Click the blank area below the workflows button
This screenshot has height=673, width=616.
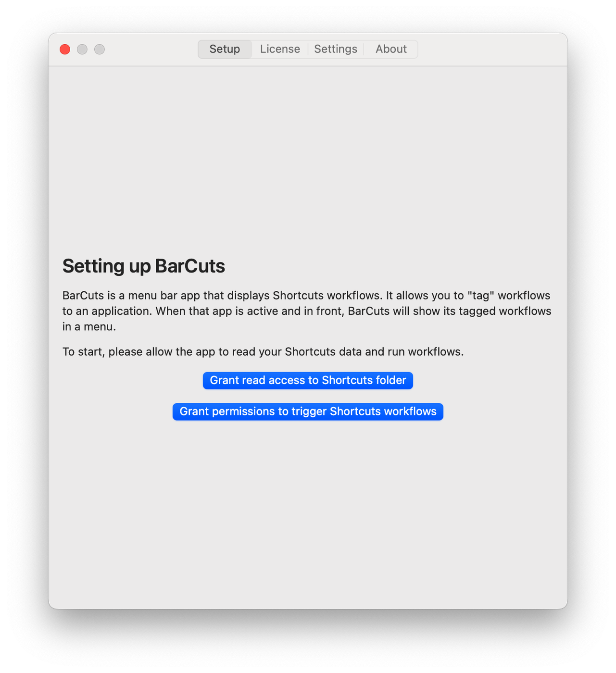tap(308, 510)
